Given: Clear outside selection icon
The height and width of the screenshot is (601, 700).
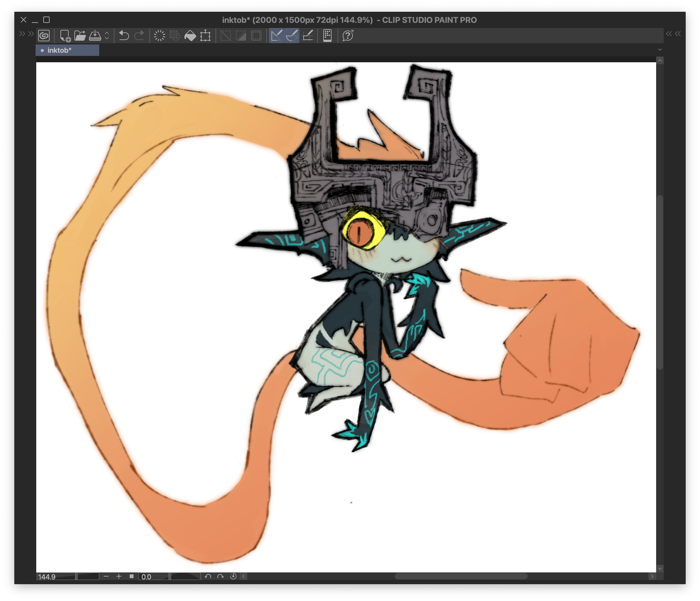Looking at the screenshot, I should pos(175,36).
